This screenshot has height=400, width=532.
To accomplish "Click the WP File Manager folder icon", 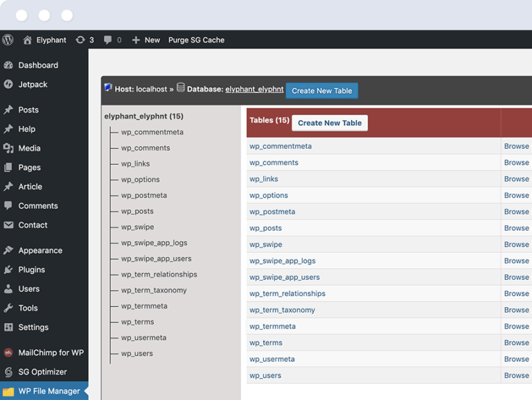I will pyautogui.click(x=8, y=392).
